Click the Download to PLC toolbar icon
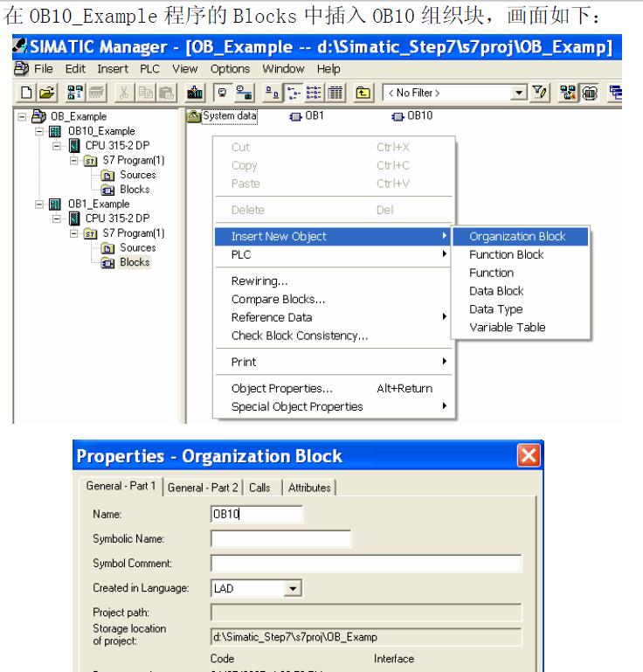The image size is (643, 672). [195, 93]
